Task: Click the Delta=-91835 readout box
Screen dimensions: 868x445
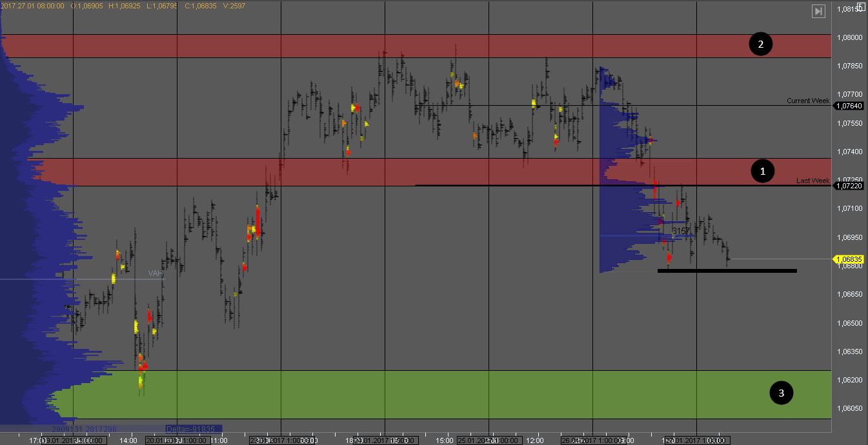Action: click(193, 429)
